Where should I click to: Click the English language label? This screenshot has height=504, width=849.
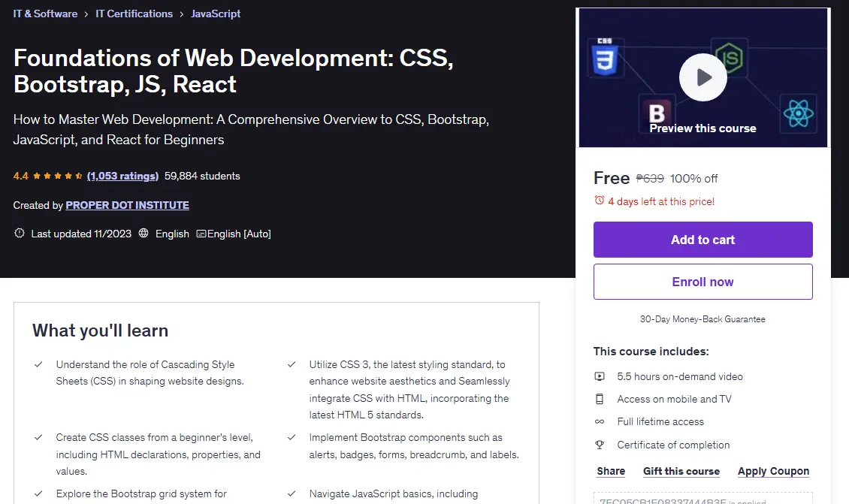(x=172, y=234)
